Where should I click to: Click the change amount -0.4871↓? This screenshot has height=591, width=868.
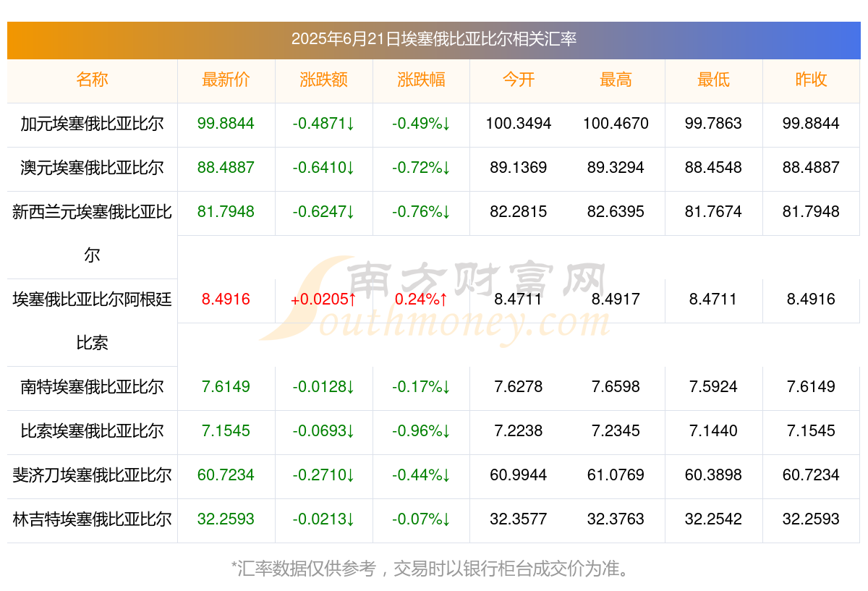[x=323, y=124]
